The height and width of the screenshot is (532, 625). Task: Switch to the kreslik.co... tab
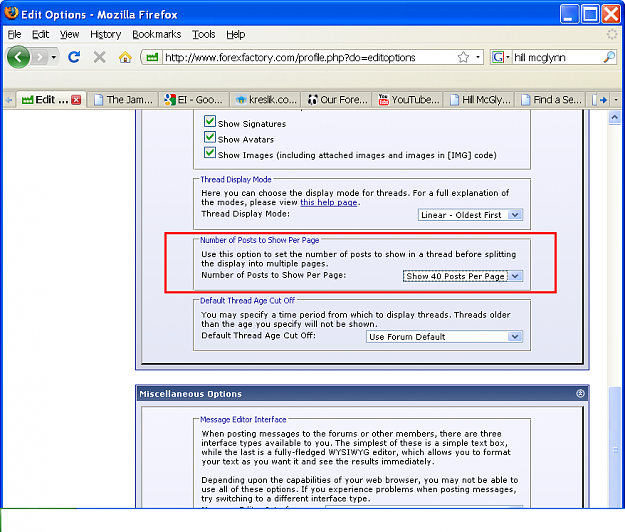265,100
